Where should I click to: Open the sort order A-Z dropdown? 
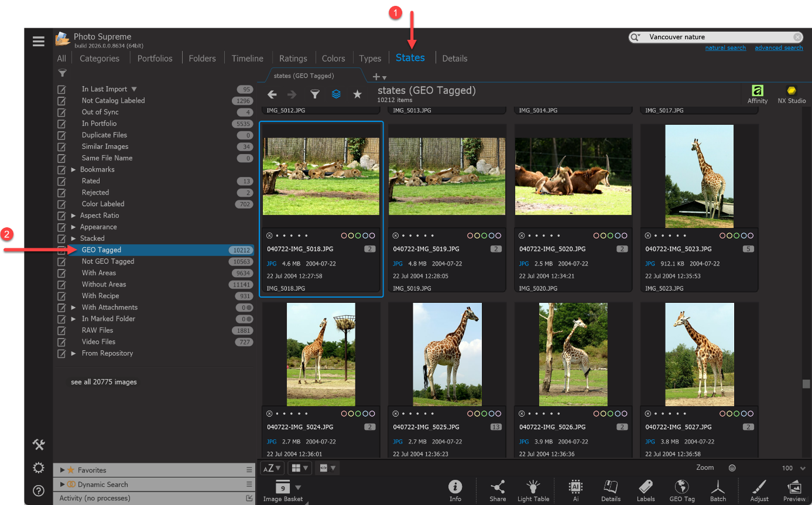[x=272, y=468]
